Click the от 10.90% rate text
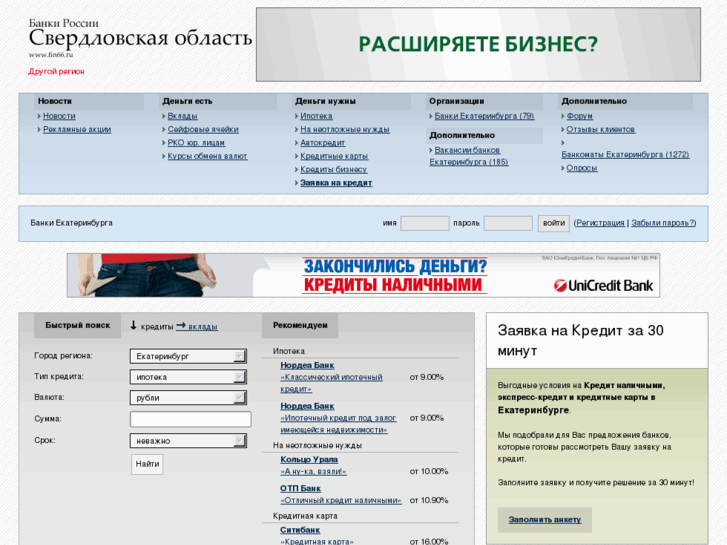The height and width of the screenshot is (545, 727). click(x=428, y=500)
